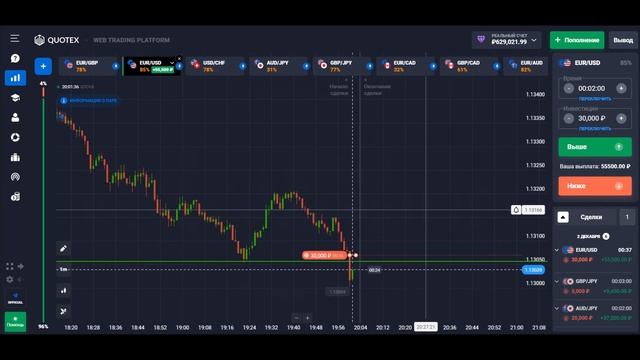Viewport: 640px width, 360px height.
Task: Open the market analytics circular icon
Action: pyautogui.click(x=15, y=137)
